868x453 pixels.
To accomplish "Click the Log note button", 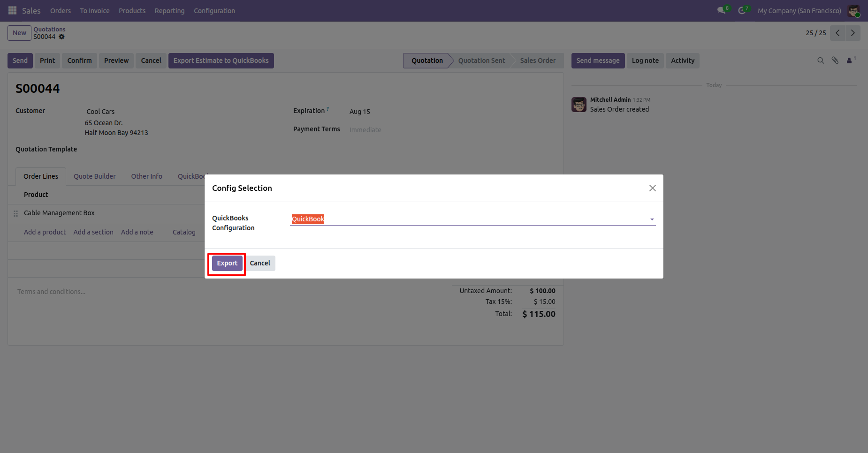I will point(645,60).
